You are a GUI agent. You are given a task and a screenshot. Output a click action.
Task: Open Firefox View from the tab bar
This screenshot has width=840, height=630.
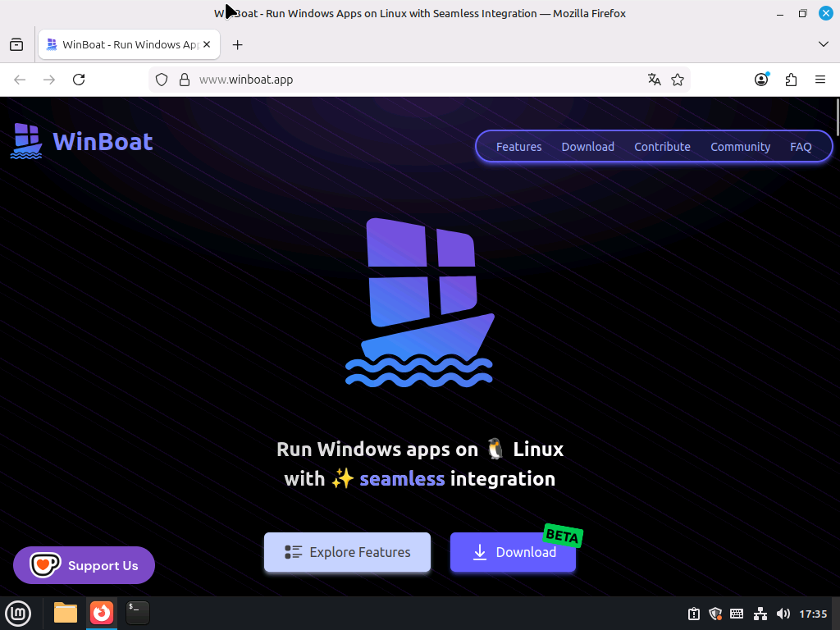pyautogui.click(x=16, y=44)
